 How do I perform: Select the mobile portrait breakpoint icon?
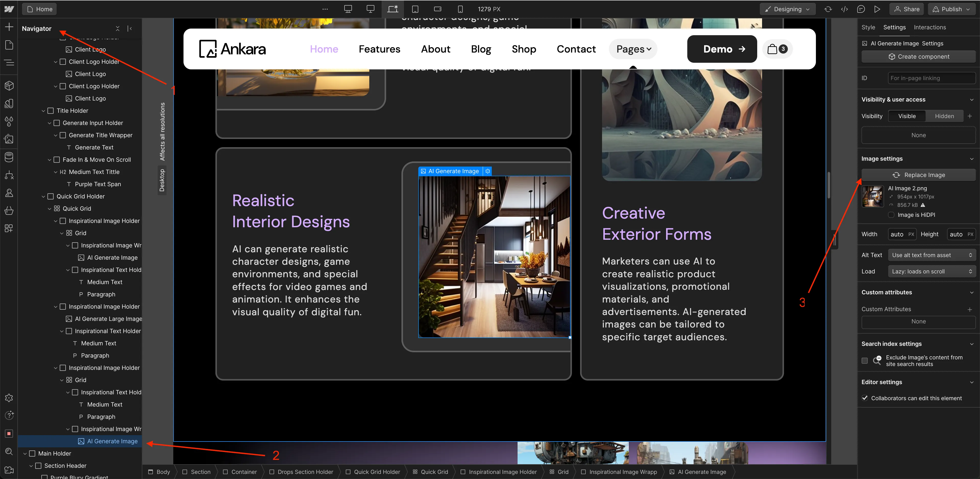point(460,9)
